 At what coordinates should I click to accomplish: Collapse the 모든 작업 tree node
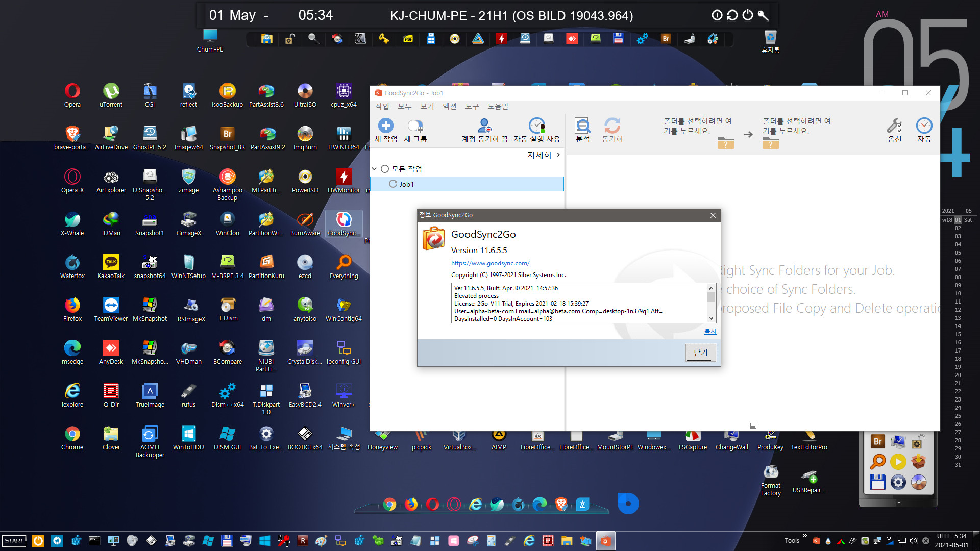374,169
